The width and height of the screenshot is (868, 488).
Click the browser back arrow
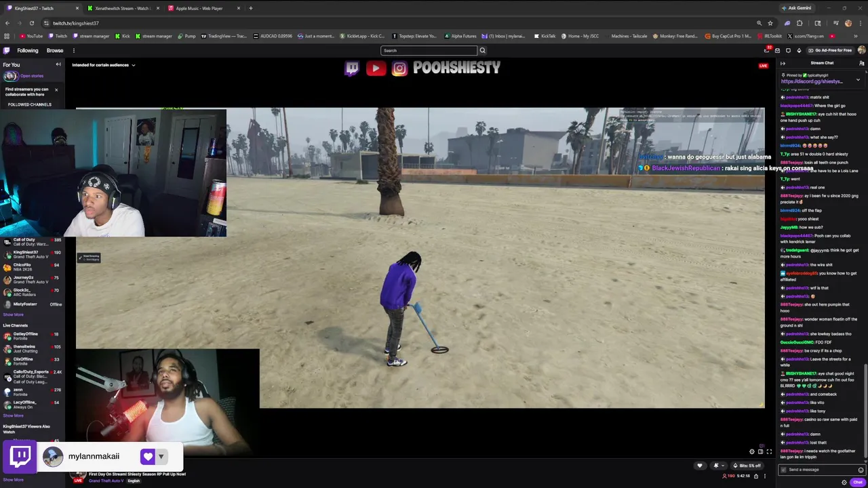pyautogui.click(x=7, y=23)
